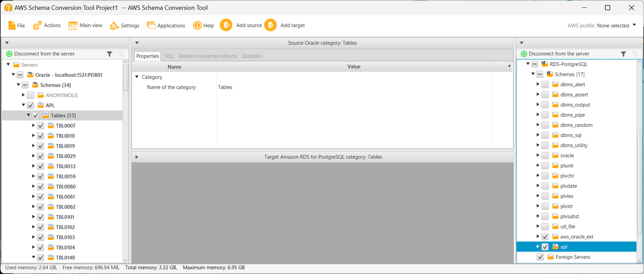
Task: Click the target tree vertical scrollbar thumb
Action: tap(639, 182)
